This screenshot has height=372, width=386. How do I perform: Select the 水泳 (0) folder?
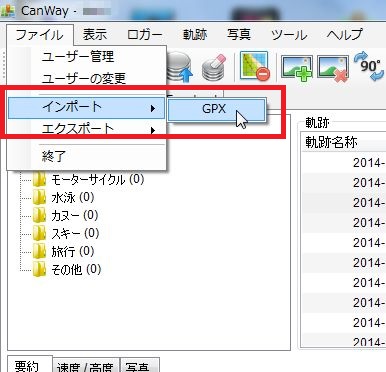pos(64,198)
